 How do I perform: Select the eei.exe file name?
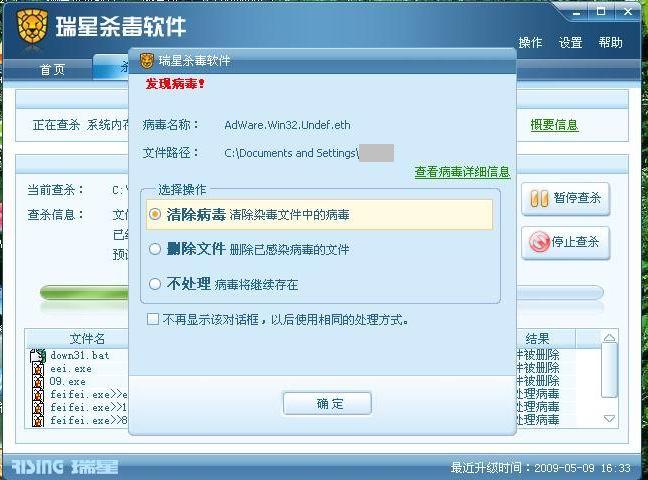[x=71, y=369]
